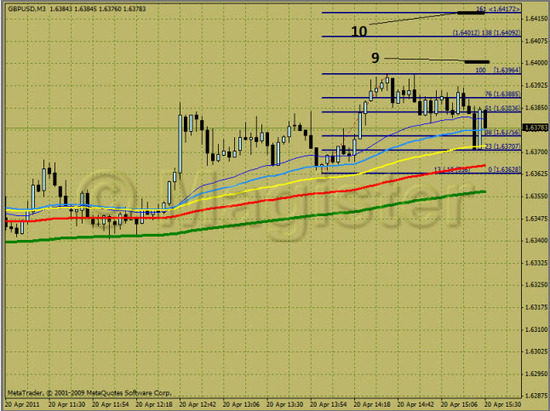Click the current price marker 1.63783
The image size is (550, 411).
coord(535,128)
